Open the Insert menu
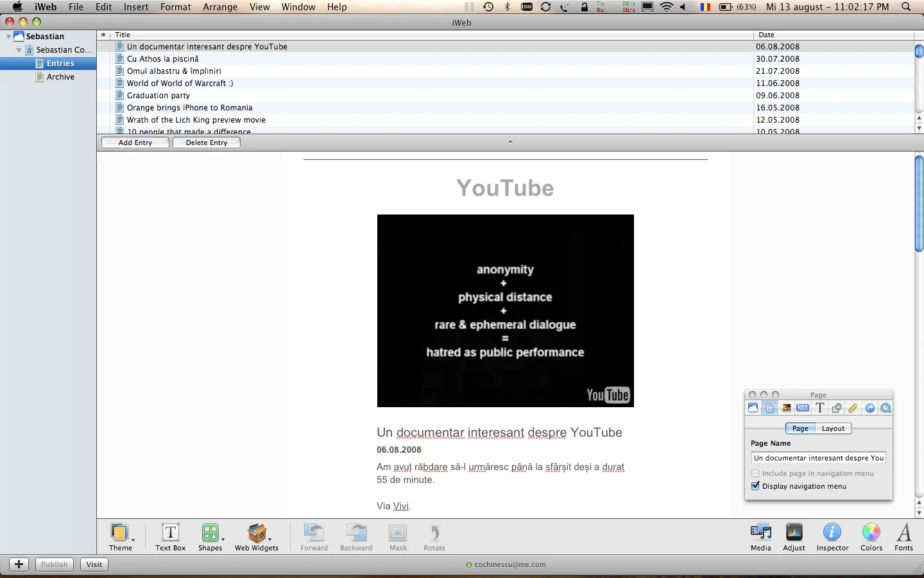Viewport: 924px width, 578px height. coord(136,7)
